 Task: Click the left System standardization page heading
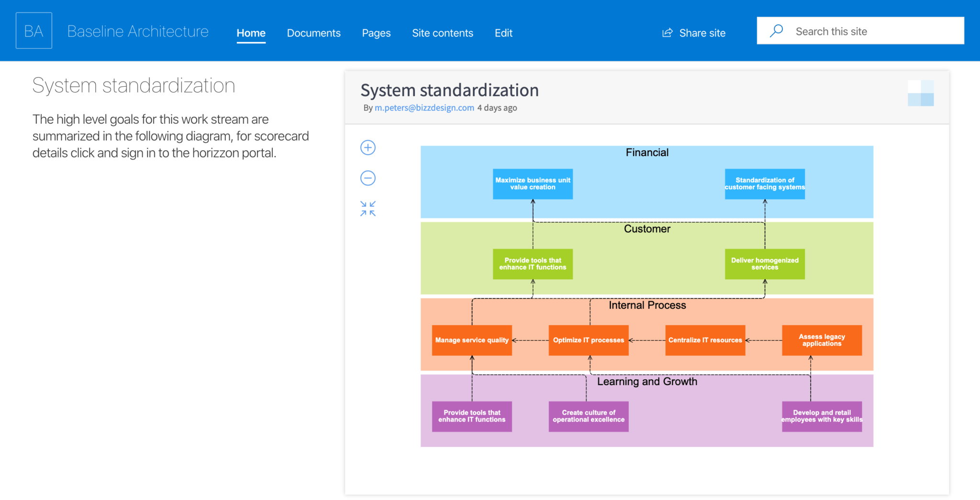134,86
